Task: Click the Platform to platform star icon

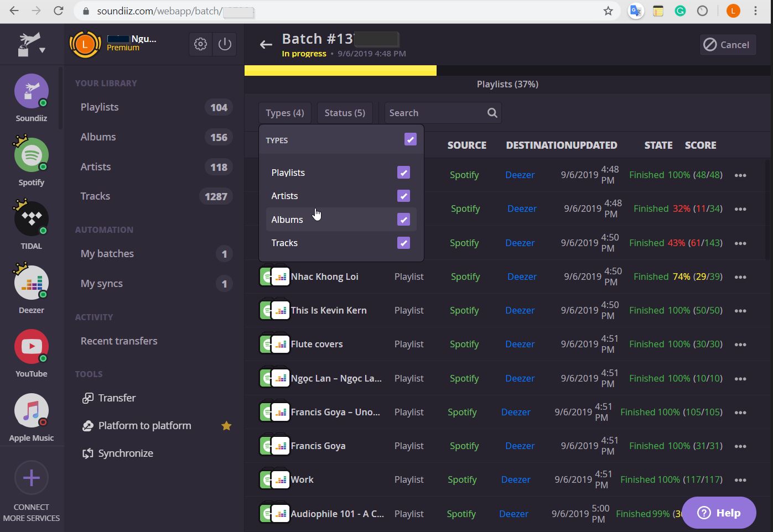Action: [x=226, y=426]
